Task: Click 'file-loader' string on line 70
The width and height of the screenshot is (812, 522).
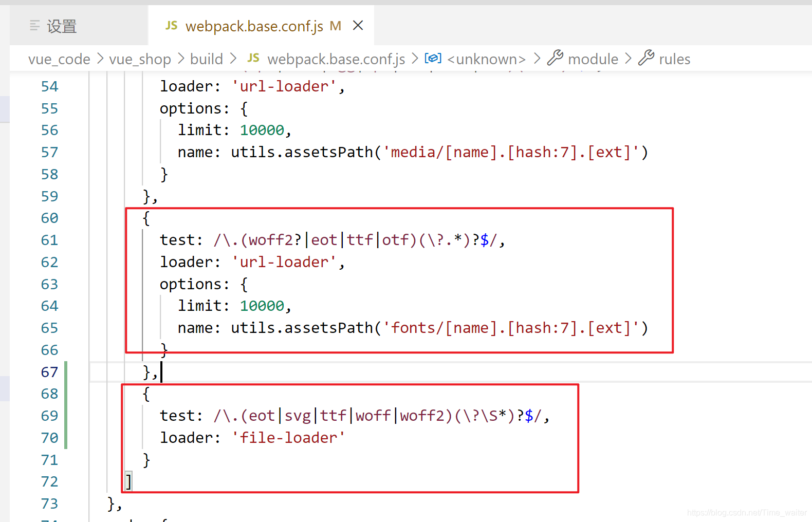Action: 288,438
